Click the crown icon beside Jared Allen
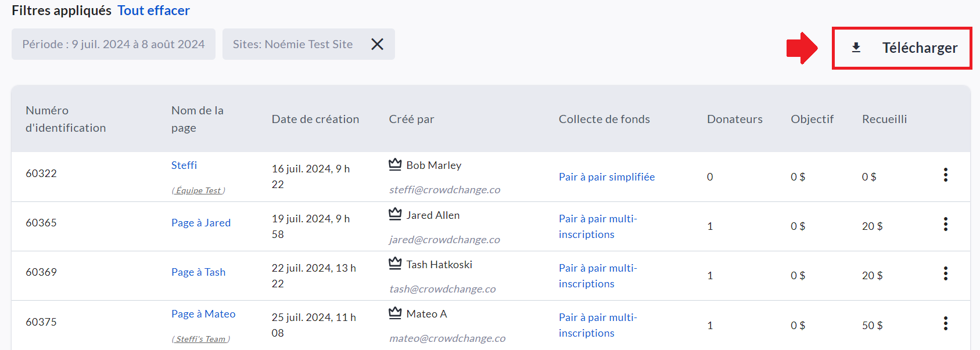The height and width of the screenshot is (350, 980). pyautogui.click(x=395, y=214)
